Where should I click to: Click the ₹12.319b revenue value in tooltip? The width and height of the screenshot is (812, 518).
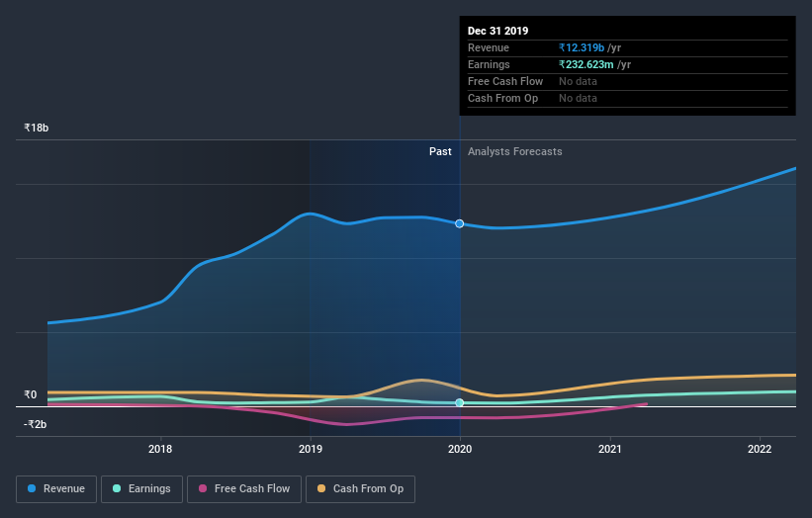coord(582,47)
